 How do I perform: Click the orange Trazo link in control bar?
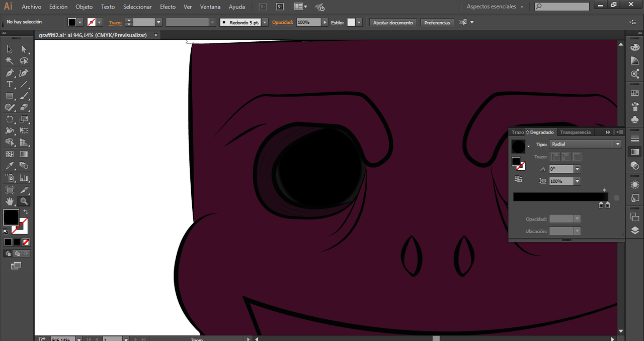coord(115,23)
